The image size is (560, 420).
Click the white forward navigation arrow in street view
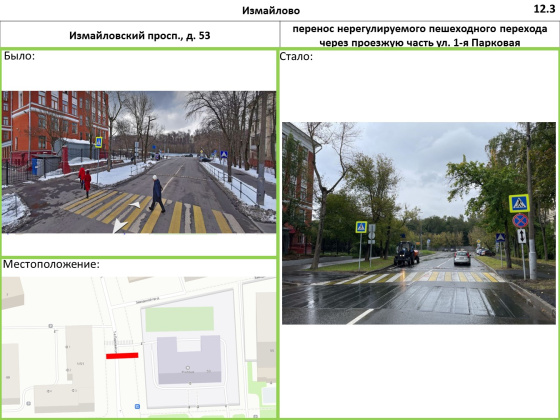tap(135, 205)
